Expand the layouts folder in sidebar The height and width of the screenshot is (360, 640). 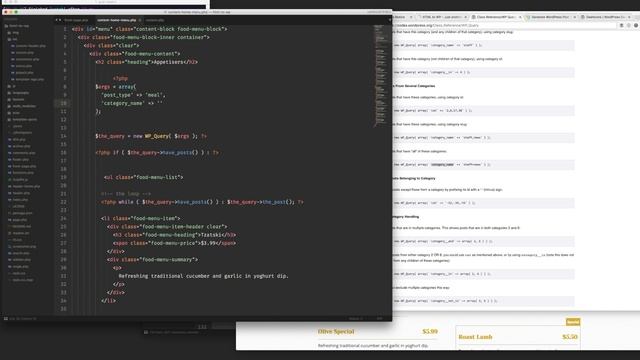16,99
